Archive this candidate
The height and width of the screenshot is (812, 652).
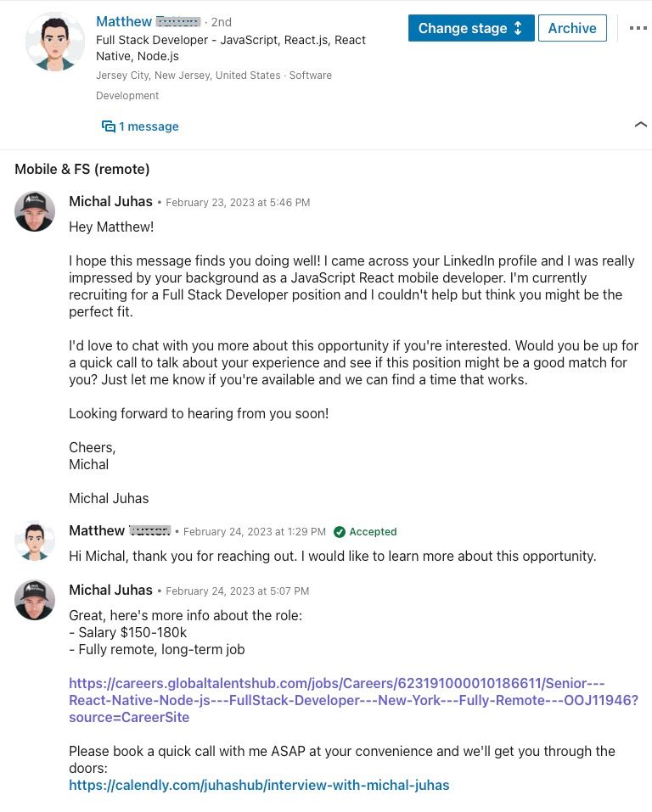click(572, 28)
